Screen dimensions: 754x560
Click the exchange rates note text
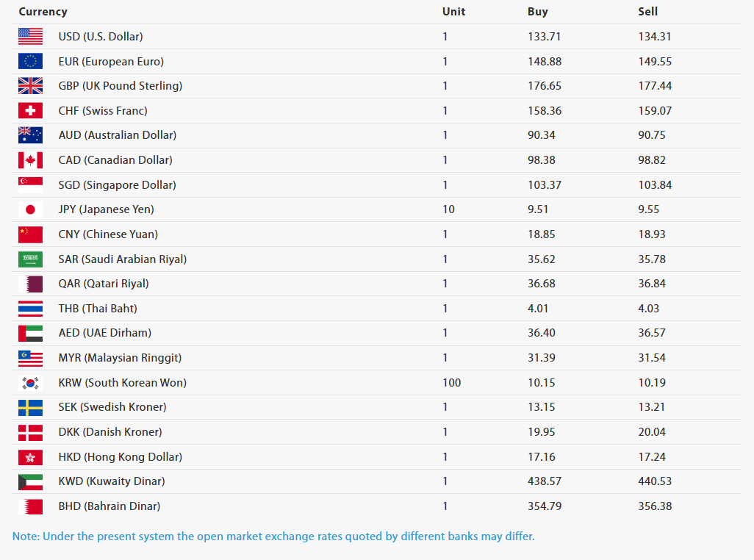click(273, 536)
